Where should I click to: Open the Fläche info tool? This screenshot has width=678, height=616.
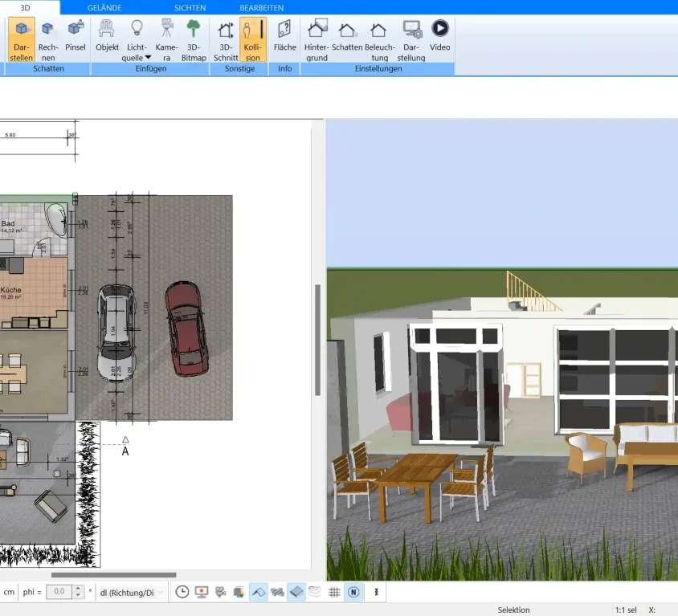(x=284, y=35)
